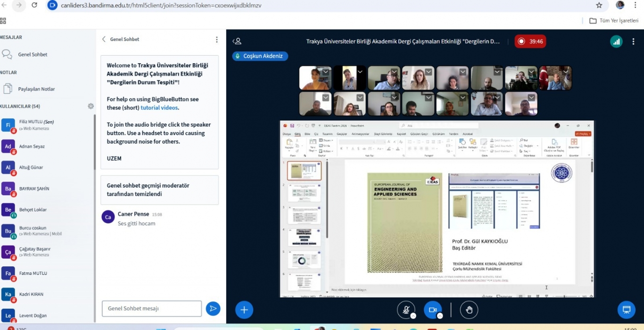Open the meeting options menu top right

(x=633, y=41)
